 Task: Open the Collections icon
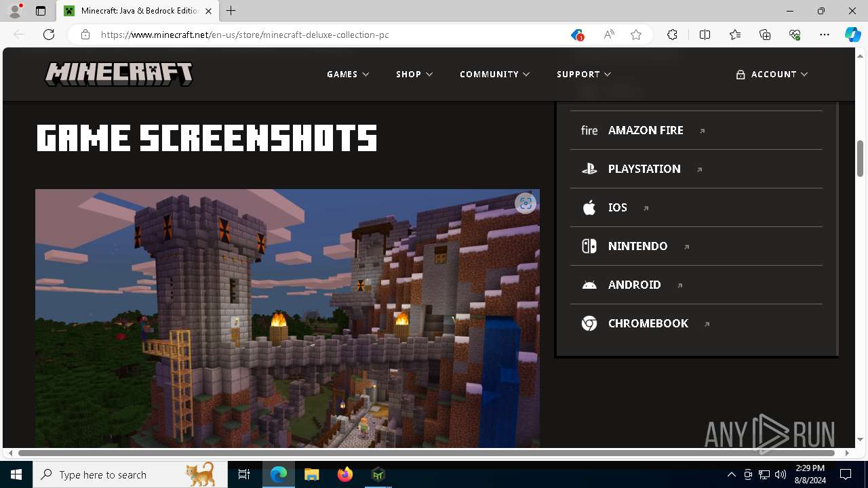(x=765, y=35)
